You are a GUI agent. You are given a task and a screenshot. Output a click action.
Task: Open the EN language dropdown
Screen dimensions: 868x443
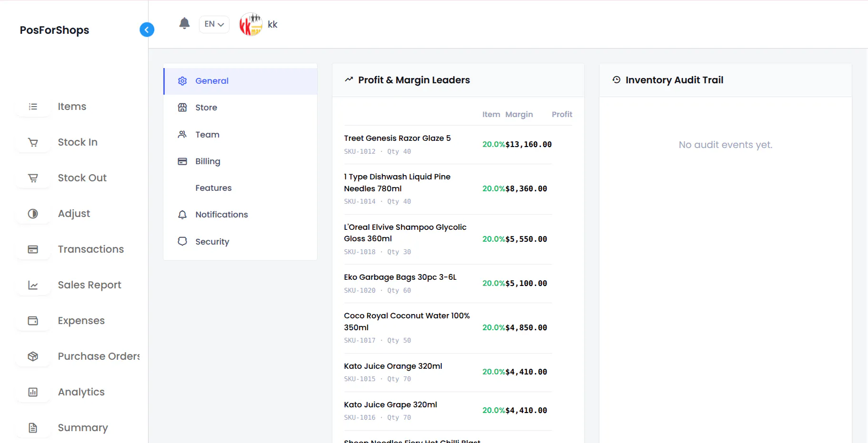(x=214, y=24)
